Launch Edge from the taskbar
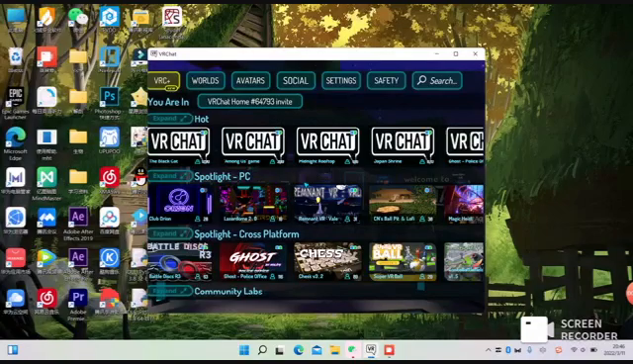 pos(299,350)
